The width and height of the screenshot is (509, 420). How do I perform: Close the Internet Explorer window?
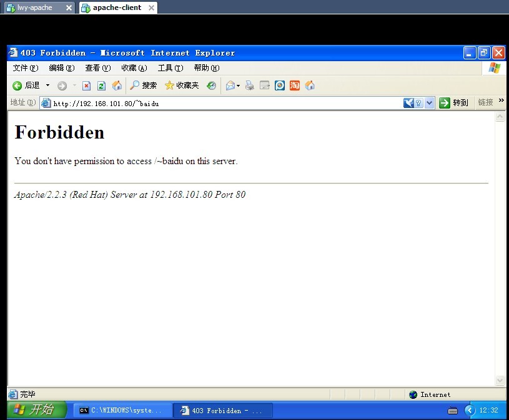coord(498,53)
